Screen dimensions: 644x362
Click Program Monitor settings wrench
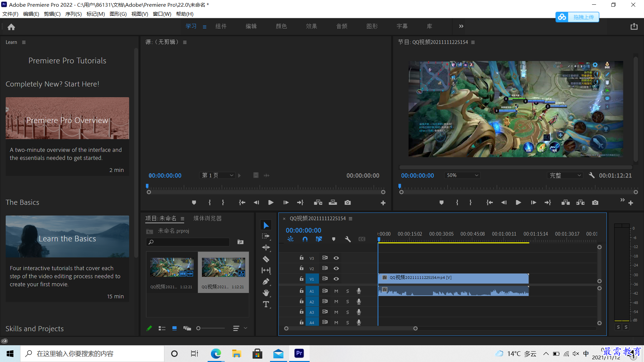pos(592,175)
